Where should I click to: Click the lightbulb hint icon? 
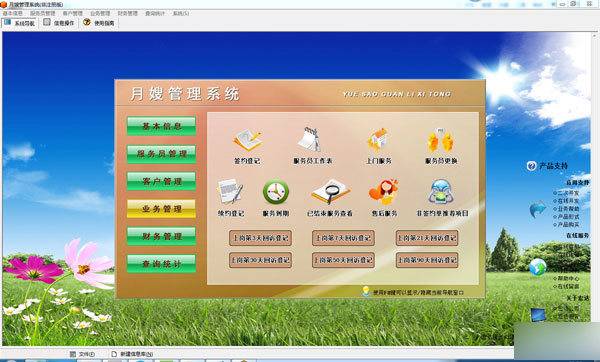366,292
